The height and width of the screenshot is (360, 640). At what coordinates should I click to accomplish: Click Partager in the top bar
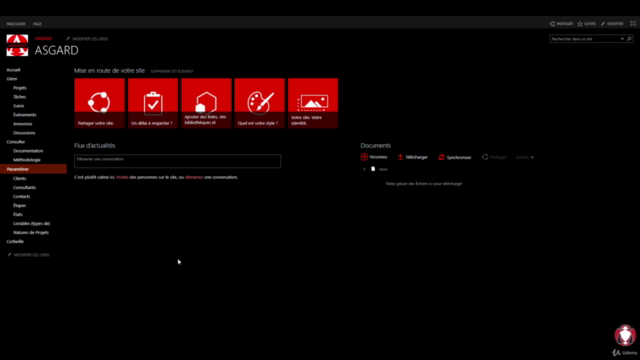pyautogui.click(x=562, y=24)
